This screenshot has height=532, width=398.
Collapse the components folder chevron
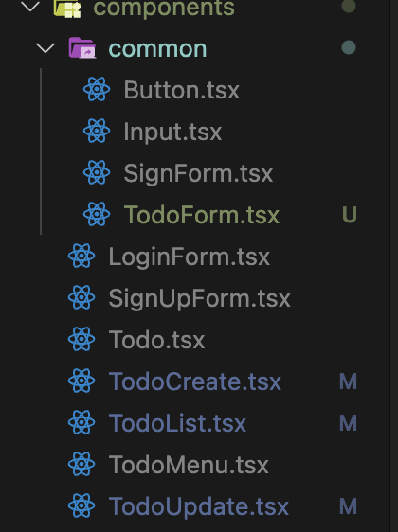point(30,7)
